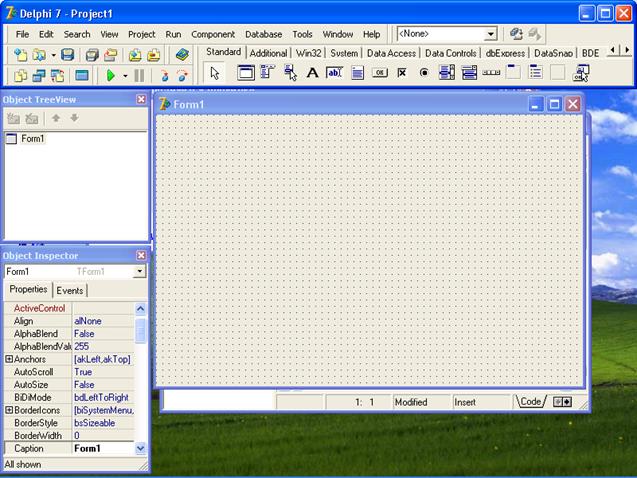Select the Button component labeled OK
The width and height of the screenshot is (637, 478).
(x=380, y=73)
